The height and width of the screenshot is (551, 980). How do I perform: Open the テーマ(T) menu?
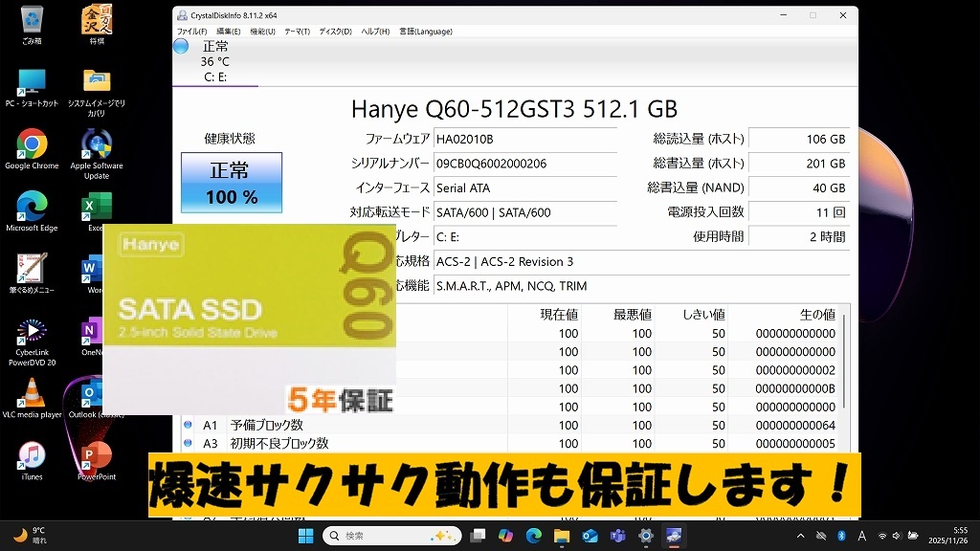click(297, 32)
